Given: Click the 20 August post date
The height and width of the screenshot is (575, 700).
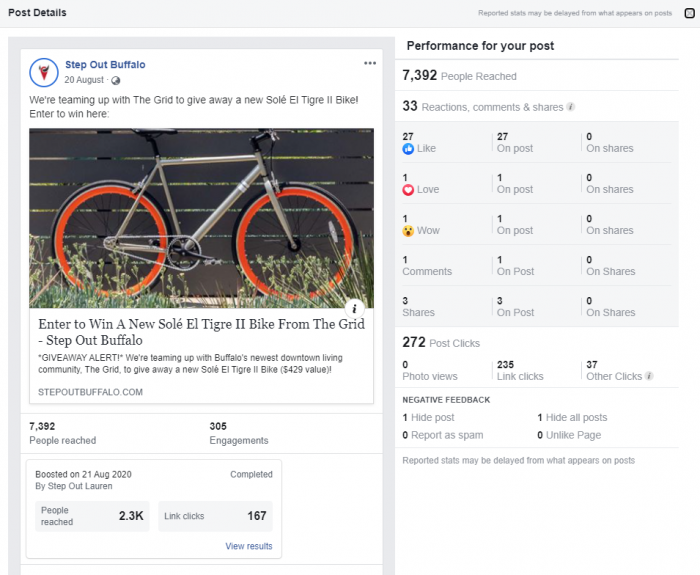Looking at the screenshot, I should (x=84, y=80).
